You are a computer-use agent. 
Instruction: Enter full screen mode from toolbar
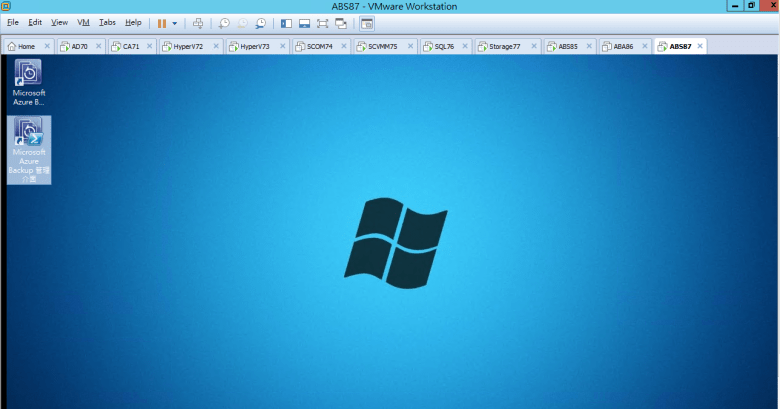323,22
